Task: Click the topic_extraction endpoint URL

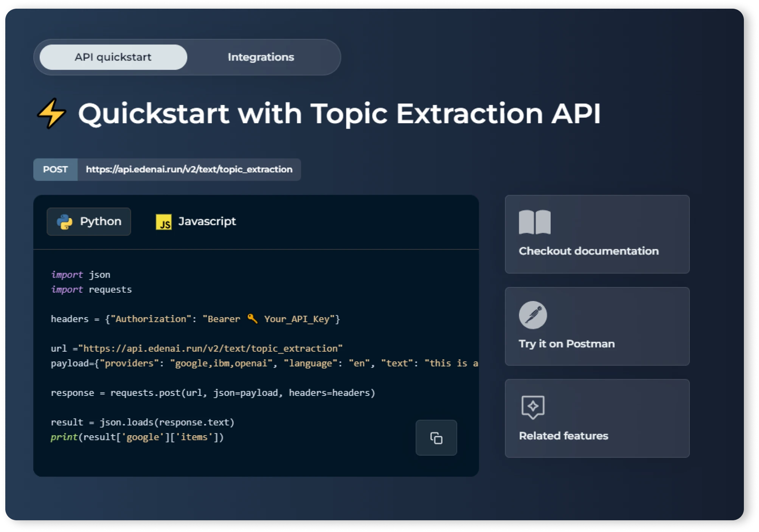Action: click(x=189, y=169)
